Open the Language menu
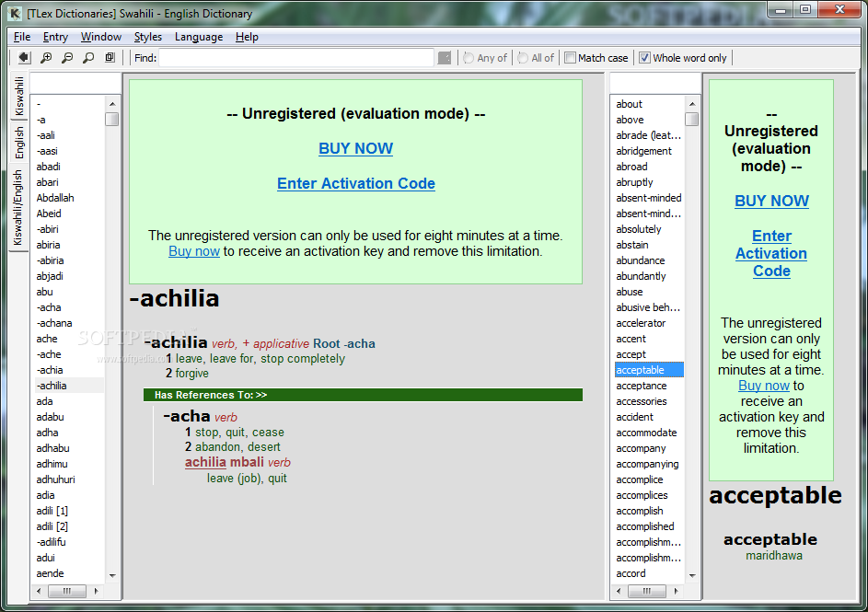Image resolution: width=868 pixels, height=612 pixels. click(199, 37)
